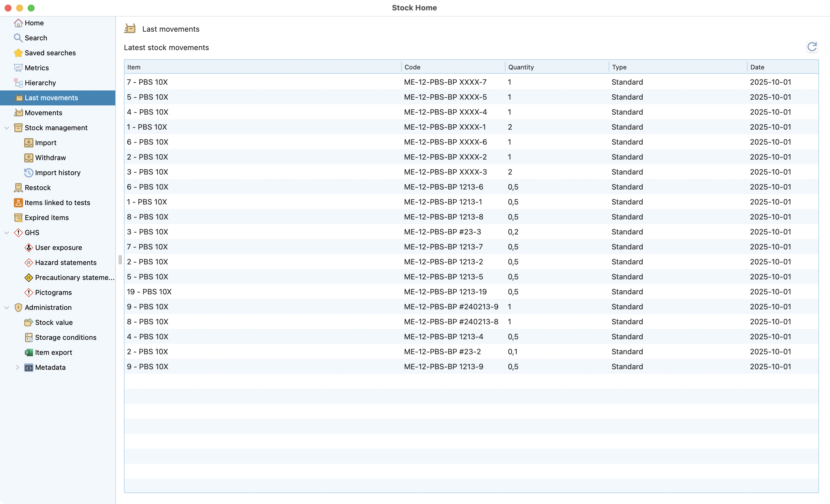This screenshot has height=504, width=830.
Task: Click the Items linked to tests flask icon
Action: tap(18, 203)
